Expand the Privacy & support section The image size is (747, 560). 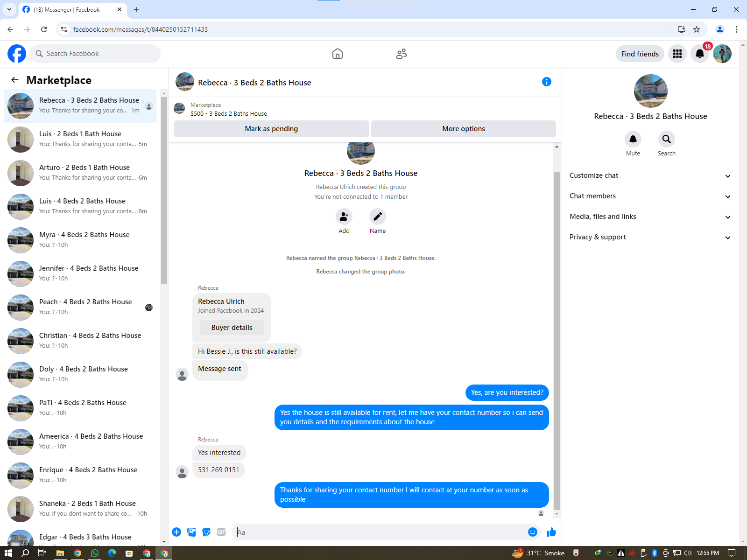coord(650,237)
